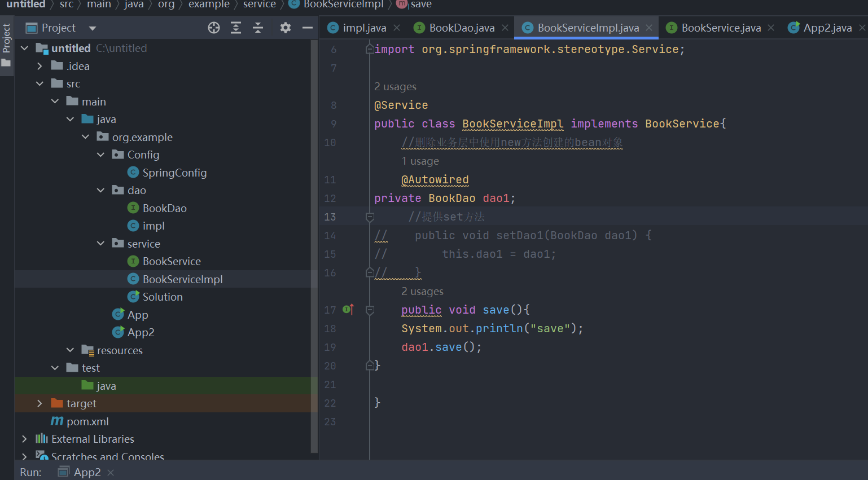868x480 pixels.
Task: Click the '2 usages' hint above @Service
Action: pos(395,87)
